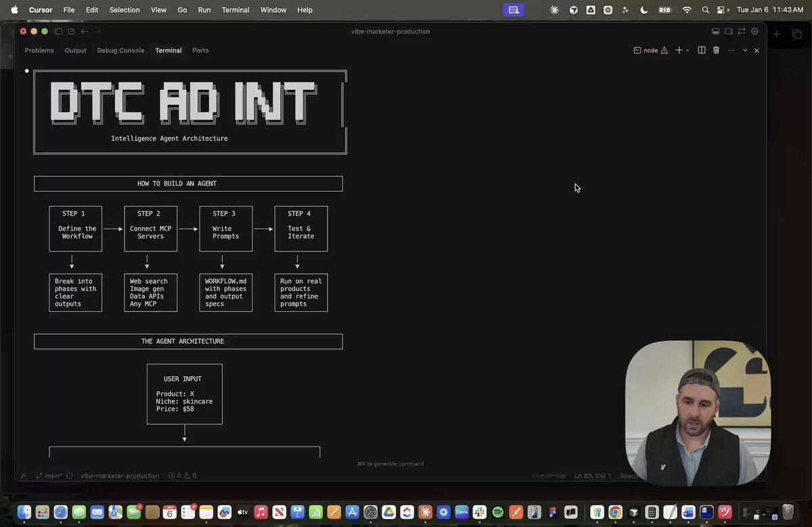Click the WORKFLOW.md text in terminal
812x527 pixels.
tap(225, 281)
